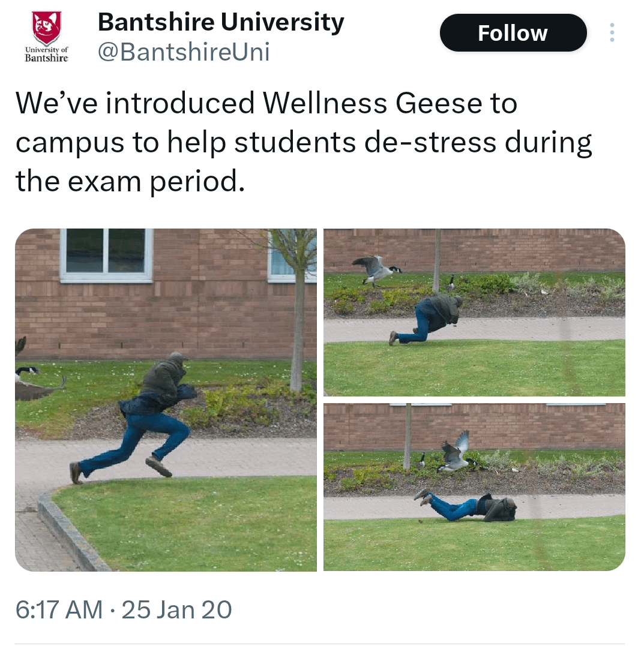Open the @BantshireUni handle link

(x=184, y=52)
